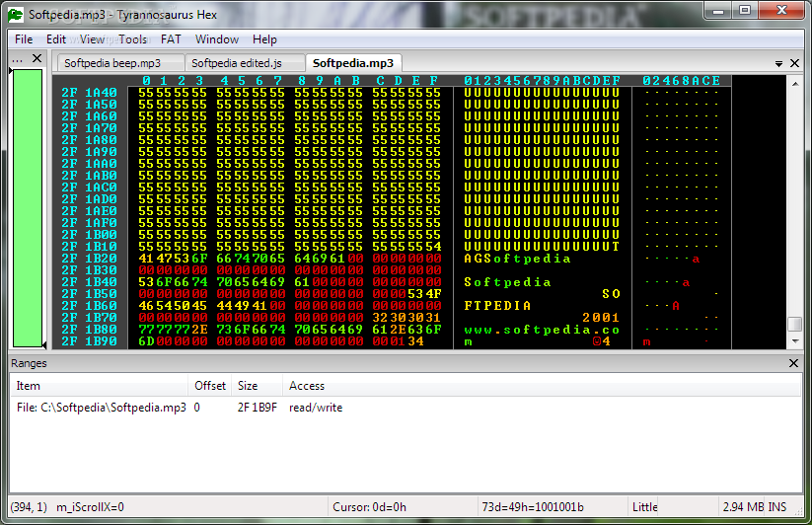The image size is (812, 525).
Task: Click the side panel ellipsis options
Action: coord(17,60)
